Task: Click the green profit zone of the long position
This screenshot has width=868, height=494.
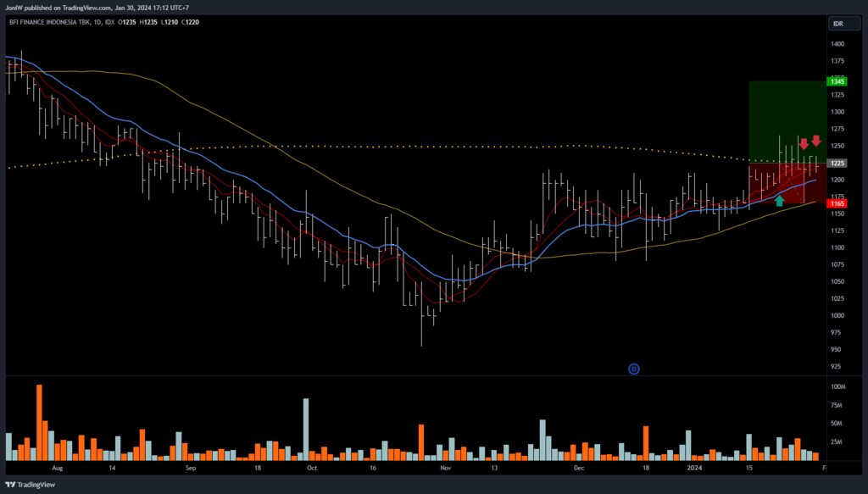Action: pos(787,119)
